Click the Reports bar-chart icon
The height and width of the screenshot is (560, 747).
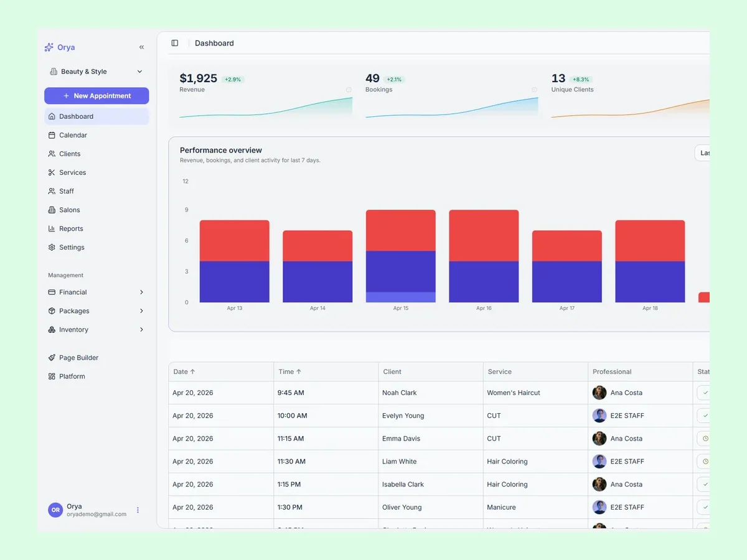52,228
